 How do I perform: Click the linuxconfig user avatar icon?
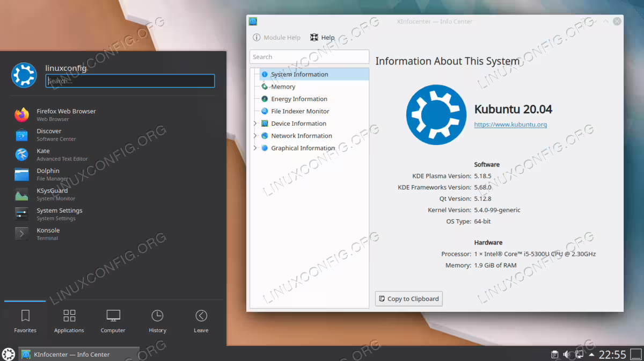click(x=24, y=75)
